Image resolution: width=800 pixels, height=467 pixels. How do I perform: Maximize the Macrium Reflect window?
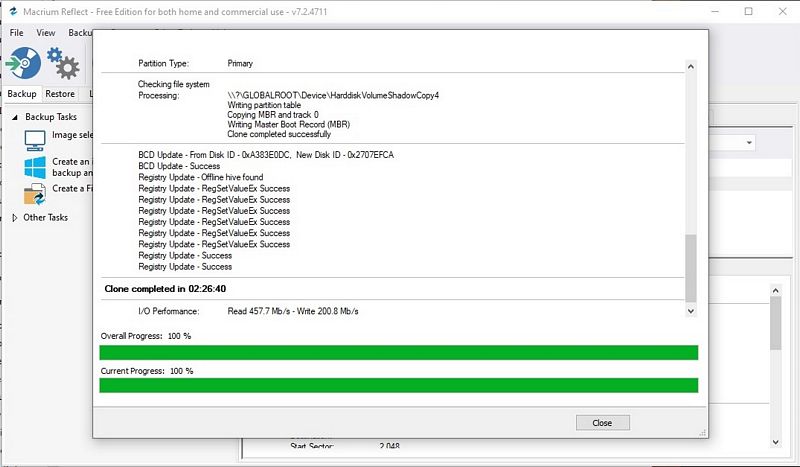point(748,11)
